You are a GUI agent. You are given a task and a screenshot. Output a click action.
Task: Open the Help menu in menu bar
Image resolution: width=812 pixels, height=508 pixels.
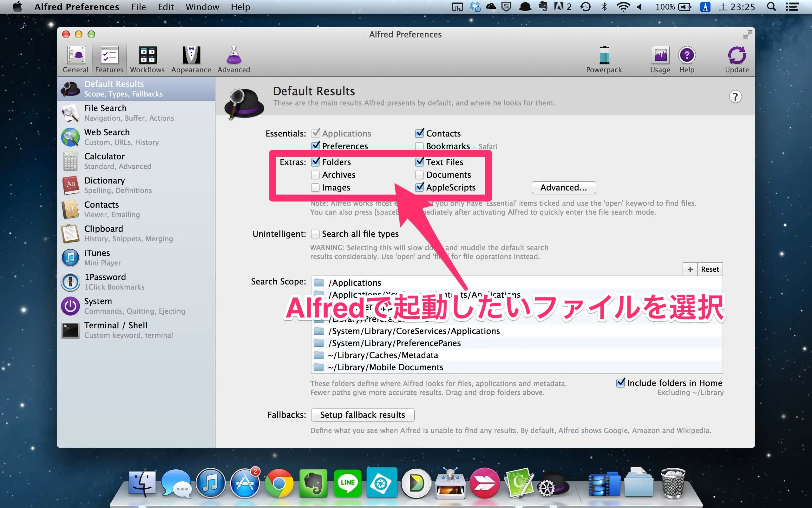point(240,7)
